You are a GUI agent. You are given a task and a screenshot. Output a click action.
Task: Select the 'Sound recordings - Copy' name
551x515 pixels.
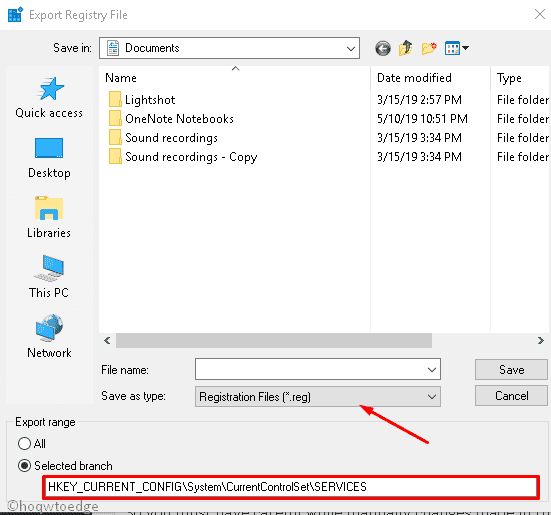[191, 157]
